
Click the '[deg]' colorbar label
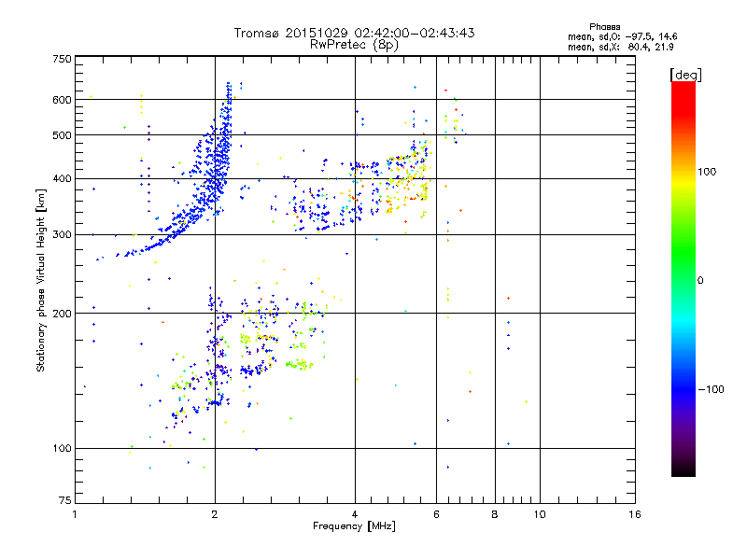(x=685, y=76)
